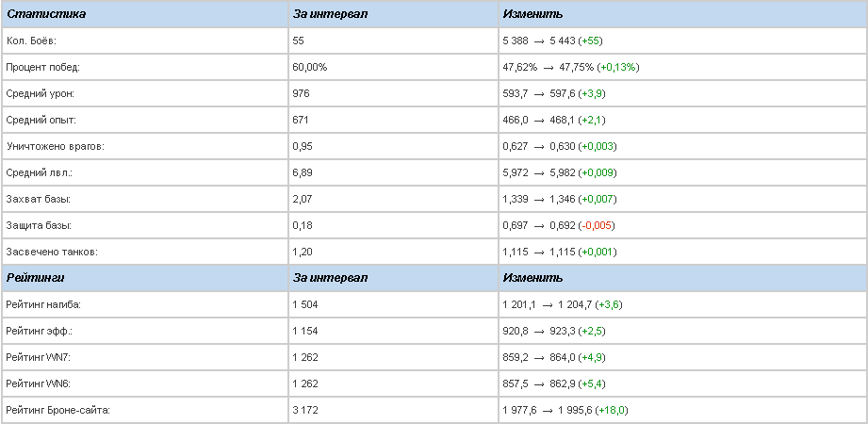Click the Изменить header in statistics section

pyautogui.click(x=532, y=14)
